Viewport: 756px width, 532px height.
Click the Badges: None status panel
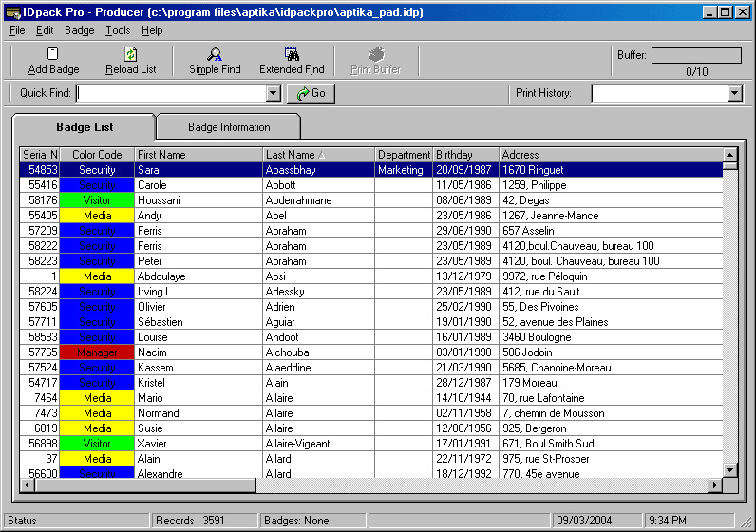(x=312, y=521)
